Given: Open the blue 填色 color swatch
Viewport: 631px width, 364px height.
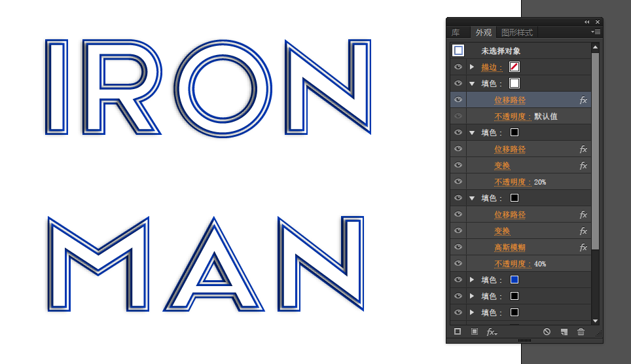Looking at the screenshot, I should [x=514, y=280].
